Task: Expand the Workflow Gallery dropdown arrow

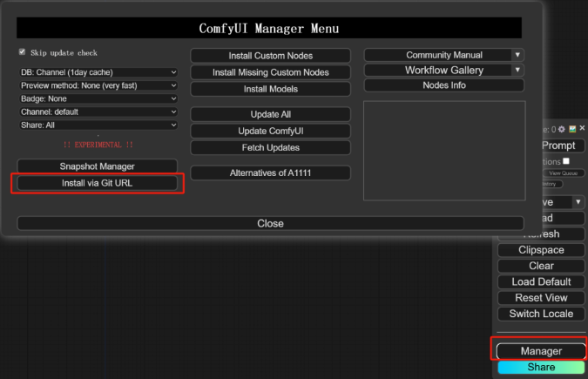Action: (x=517, y=70)
